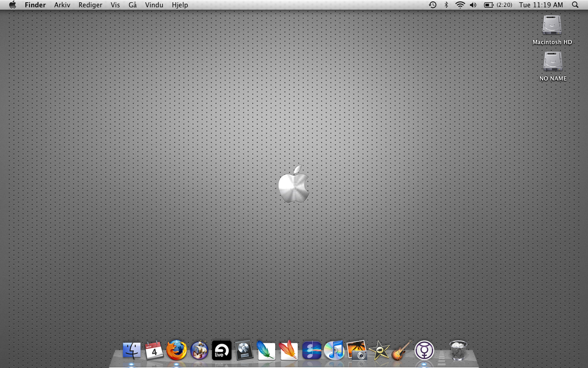Open the purple circle symbol app
This screenshot has height=368, width=588.
point(424,351)
